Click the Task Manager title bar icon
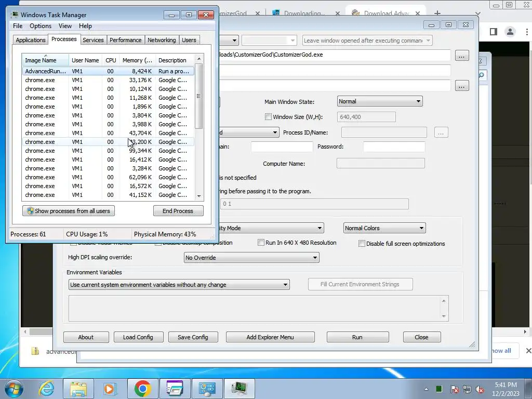 pos(14,15)
